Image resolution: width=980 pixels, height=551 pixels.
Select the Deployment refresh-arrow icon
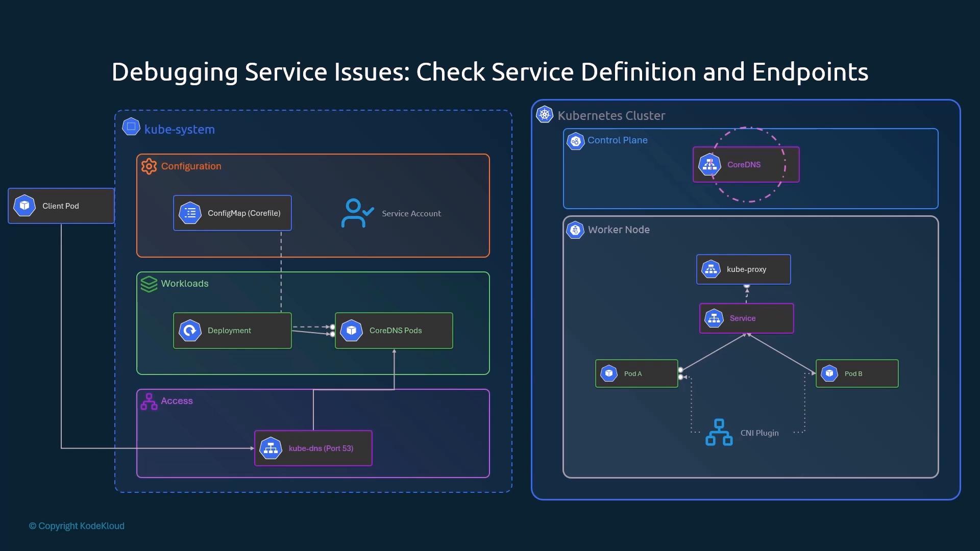tap(190, 331)
